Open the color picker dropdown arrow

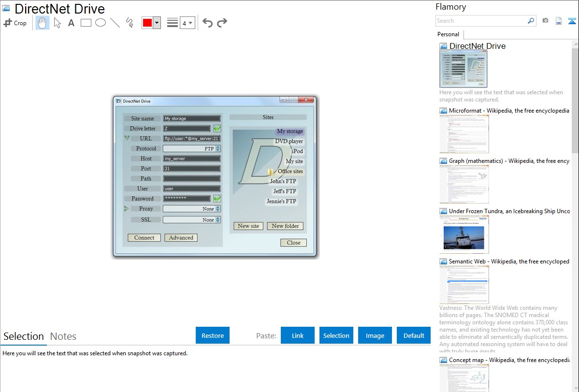(x=157, y=23)
